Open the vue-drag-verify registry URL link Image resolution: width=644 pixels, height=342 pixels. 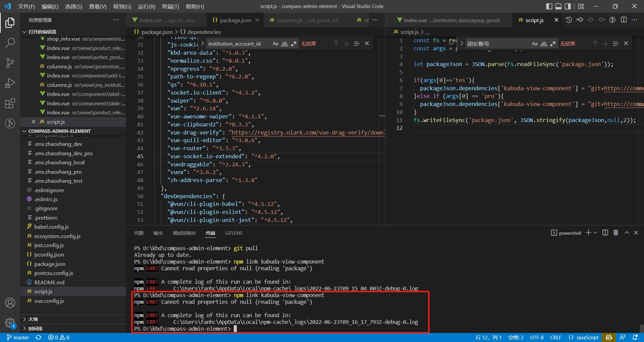tap(308, 132)
